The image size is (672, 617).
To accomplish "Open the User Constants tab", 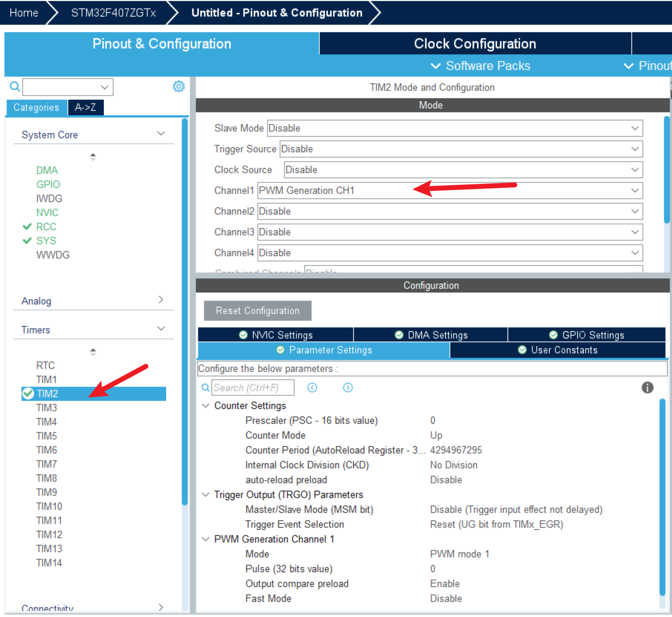I will (x=558, y=350).
